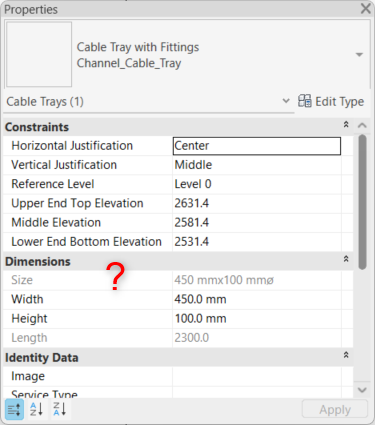Collapse the Constraints section
Viewport: 375px width, 425px height.
tap(346, 125)
